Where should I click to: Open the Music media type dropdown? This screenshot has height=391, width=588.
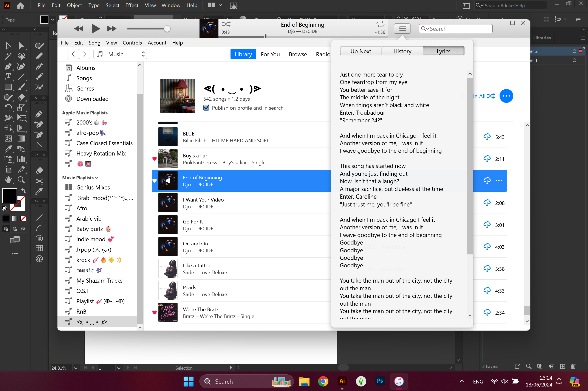tap(120, 54)
